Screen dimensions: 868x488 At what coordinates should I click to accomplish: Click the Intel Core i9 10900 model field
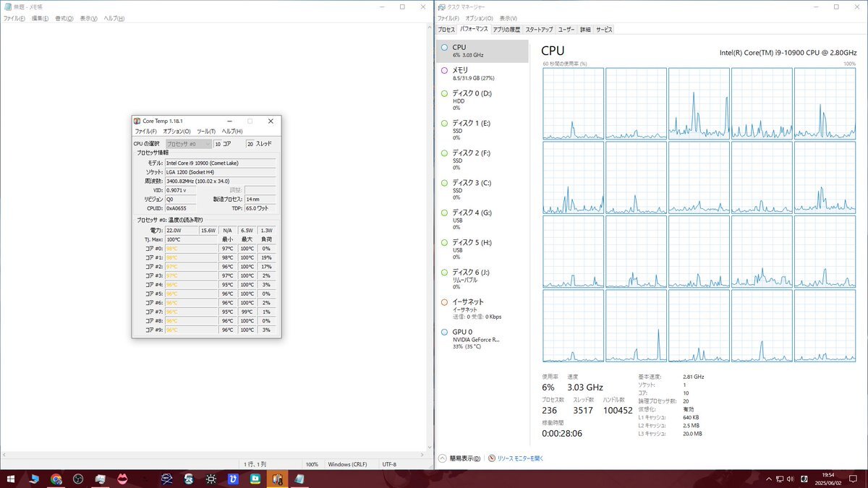220,163
